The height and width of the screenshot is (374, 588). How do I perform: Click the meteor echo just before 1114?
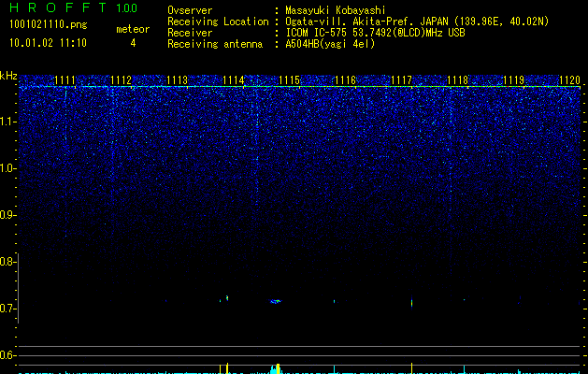(x=226, y=298)
